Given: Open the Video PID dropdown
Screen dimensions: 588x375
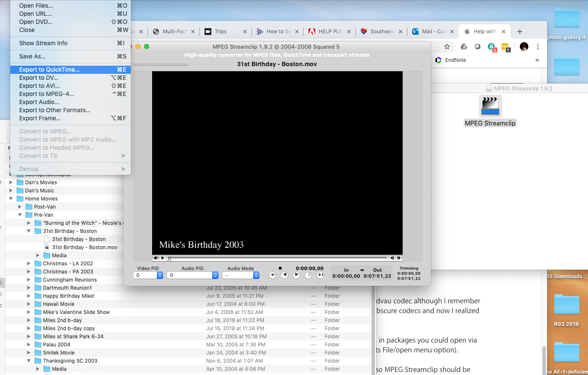Looking at the screenshot, I should point(149,275).
